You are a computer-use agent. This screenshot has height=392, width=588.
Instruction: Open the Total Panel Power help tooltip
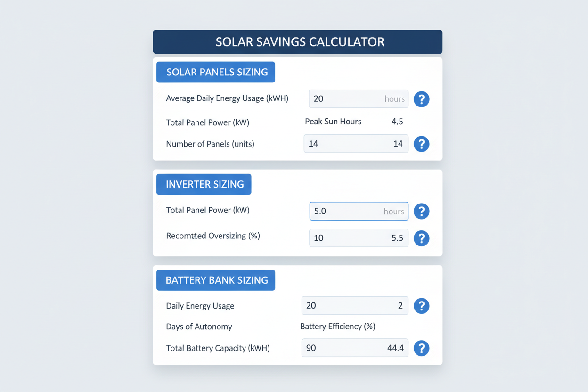[421, 211]
